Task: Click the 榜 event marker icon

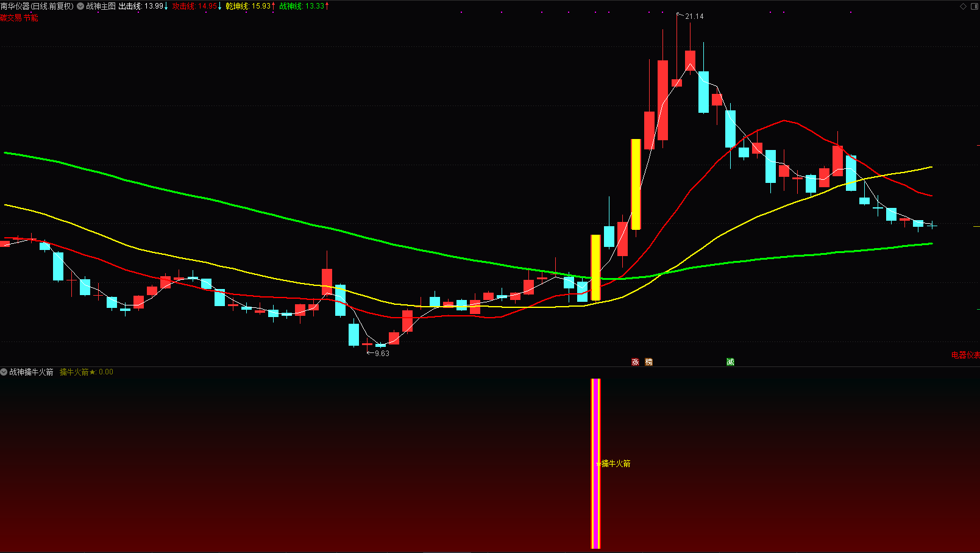Action: [648, 362]
